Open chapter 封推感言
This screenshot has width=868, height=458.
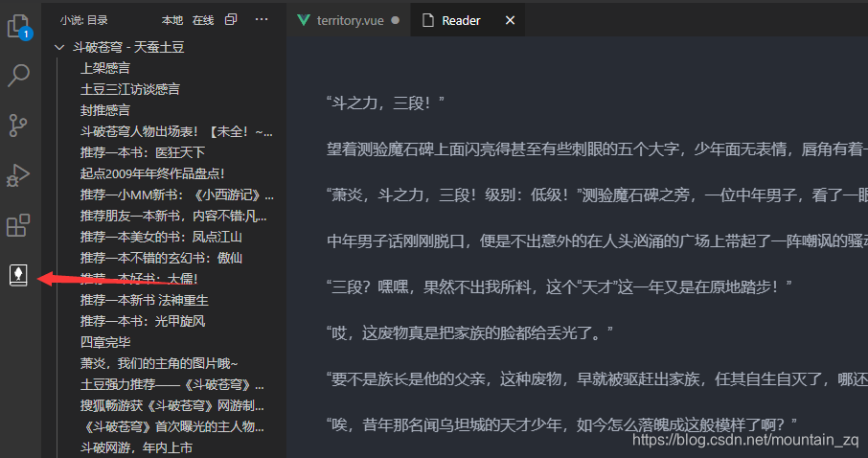pyautogui.click(x=105, y=110)
